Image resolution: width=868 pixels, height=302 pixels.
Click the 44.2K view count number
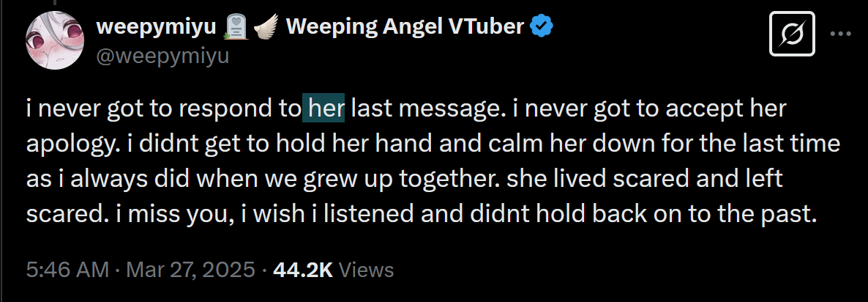pos(303,270)
